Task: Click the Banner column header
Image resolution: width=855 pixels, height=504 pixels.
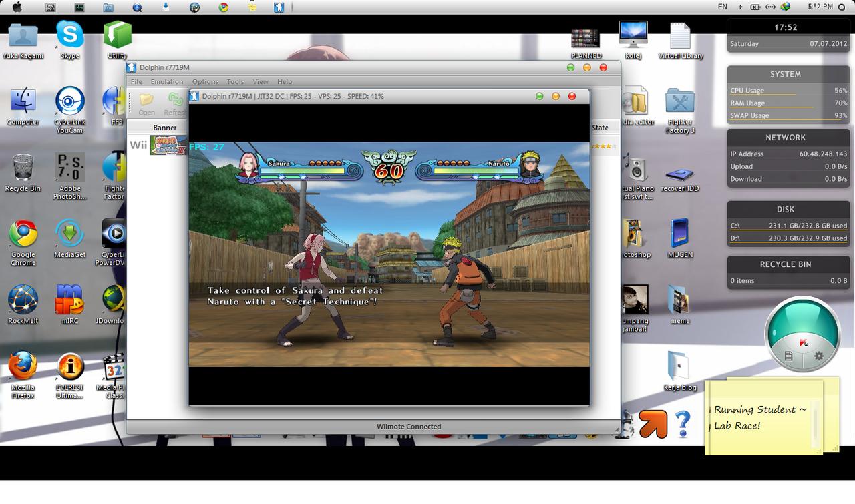Action: coord(164,128)
